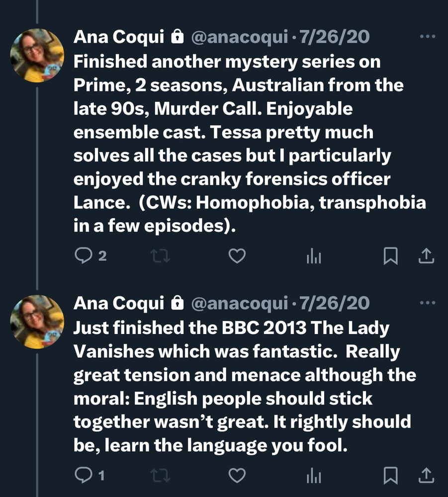
Task: Open Ana Coqui's avatar on first tweet
Action: click(x=37, y=56)
